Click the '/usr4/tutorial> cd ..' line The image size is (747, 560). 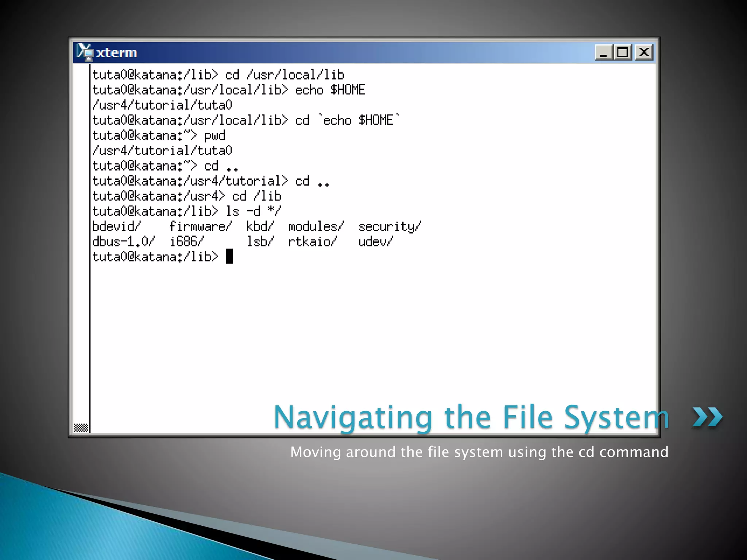click(x=211, y=181)
